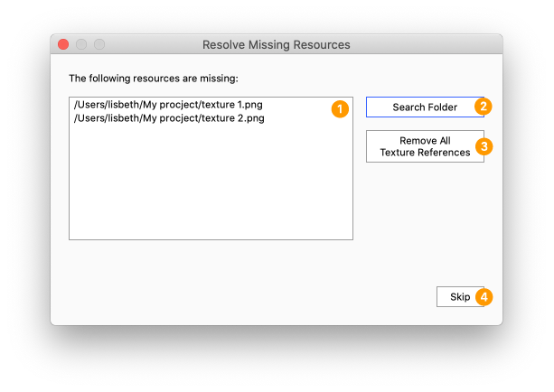This screenshot has width=554, height=392.
Task: Click the Resolve Missing Resources title bar
Action: tap(277, 44)
